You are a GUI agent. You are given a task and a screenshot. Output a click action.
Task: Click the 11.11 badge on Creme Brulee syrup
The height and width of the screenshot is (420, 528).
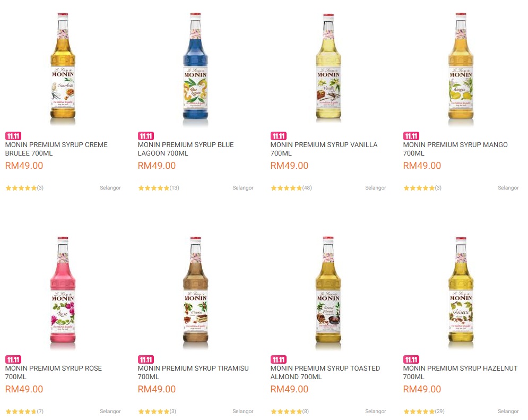[13, 136]
